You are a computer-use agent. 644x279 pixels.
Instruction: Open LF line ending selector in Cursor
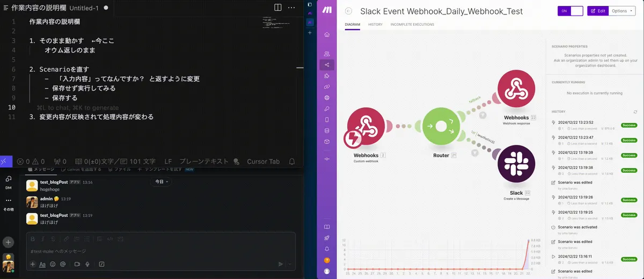click(x=168, y=161)
